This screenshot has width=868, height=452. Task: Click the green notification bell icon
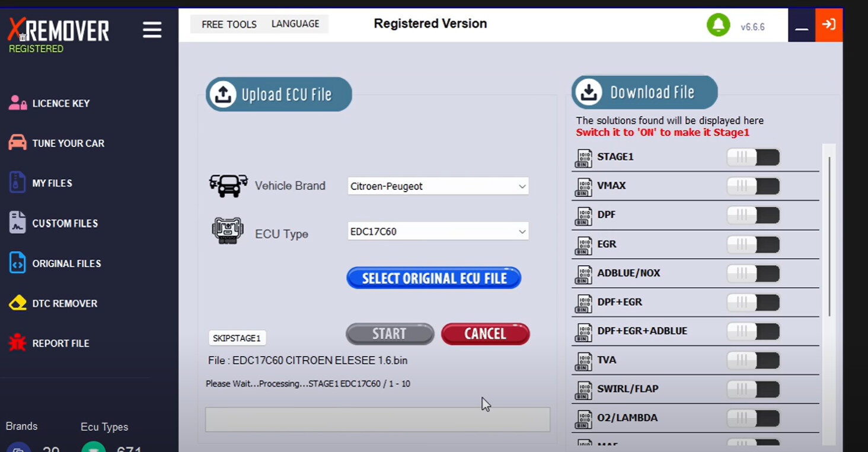[x=718, y=25]
